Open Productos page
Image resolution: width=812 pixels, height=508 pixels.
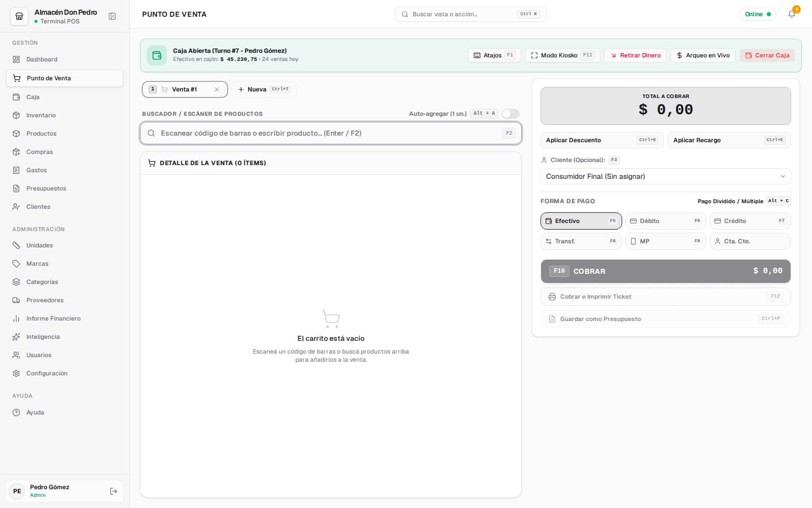point(64,134)
